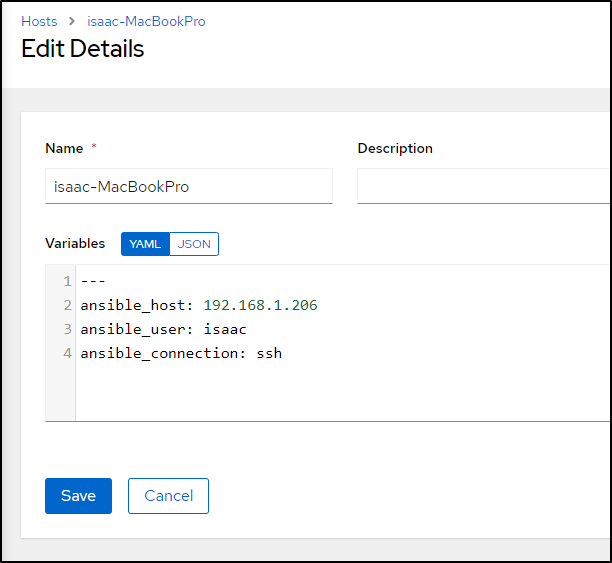Click the empty area of the Variables editor

pos(343,392)
